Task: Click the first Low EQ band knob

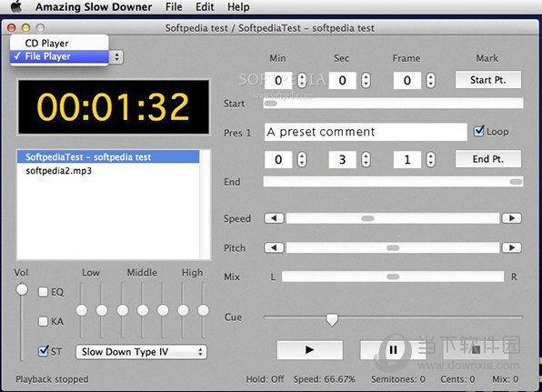Action: pyautogui.click(x=82, y=310)
